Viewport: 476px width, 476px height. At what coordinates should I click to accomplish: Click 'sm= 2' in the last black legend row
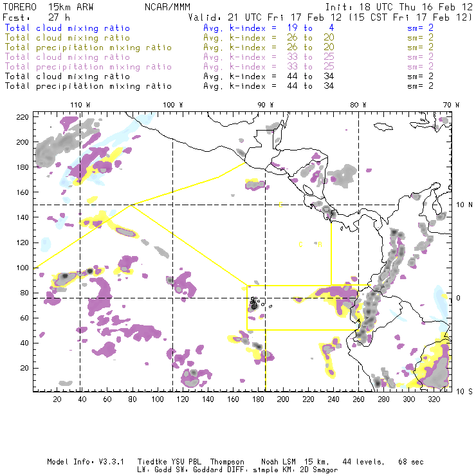click(x=420, y=86)
